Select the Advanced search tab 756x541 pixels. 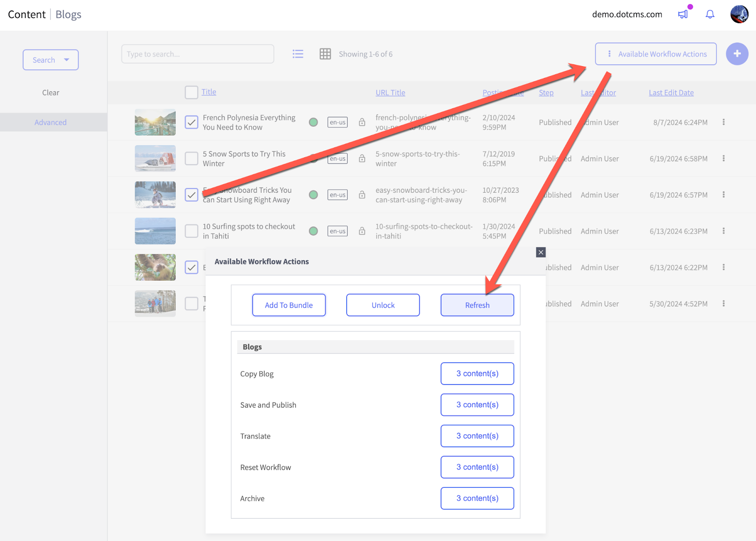click(x=51, y=122)
